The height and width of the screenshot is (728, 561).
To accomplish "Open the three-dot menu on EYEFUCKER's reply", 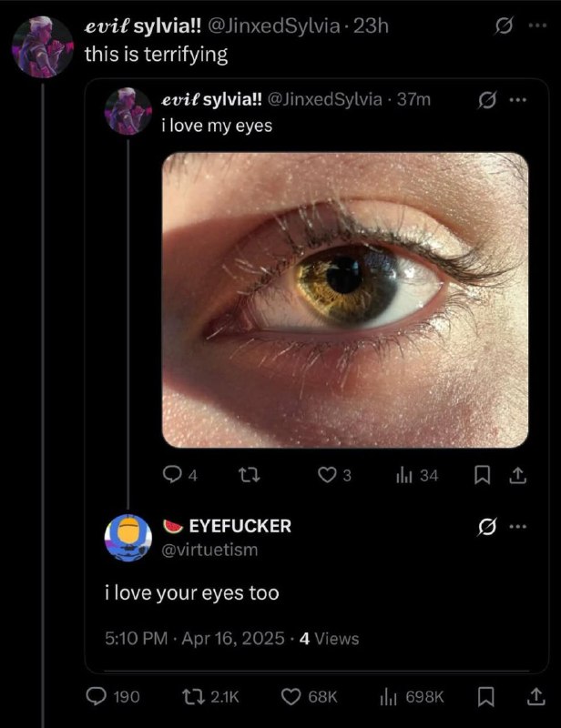I will [x=518, y=526].
